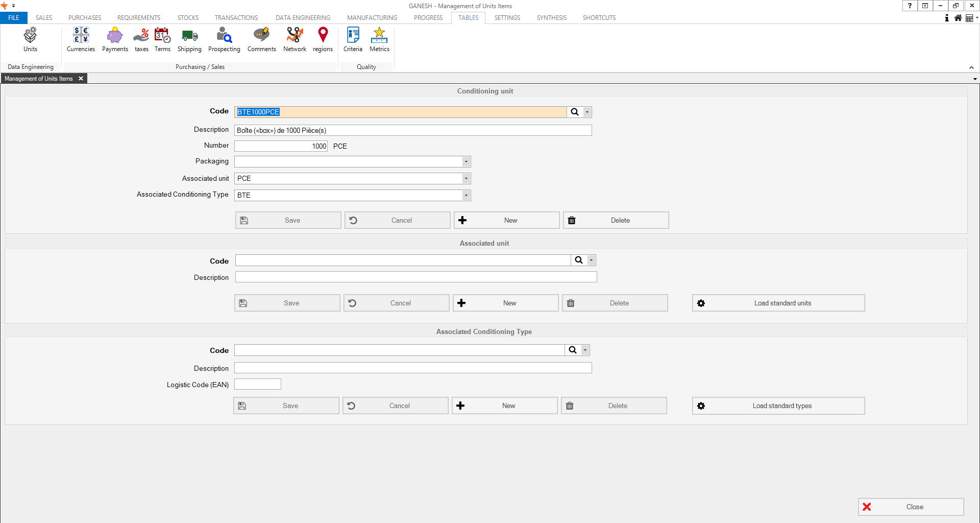Click the Network icon

point(295,40)
